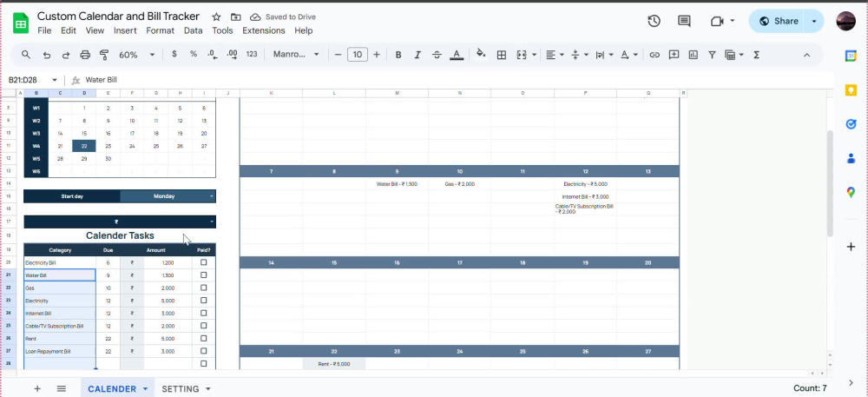
Task: Activate the paint format tool
Action: [103, 54]
